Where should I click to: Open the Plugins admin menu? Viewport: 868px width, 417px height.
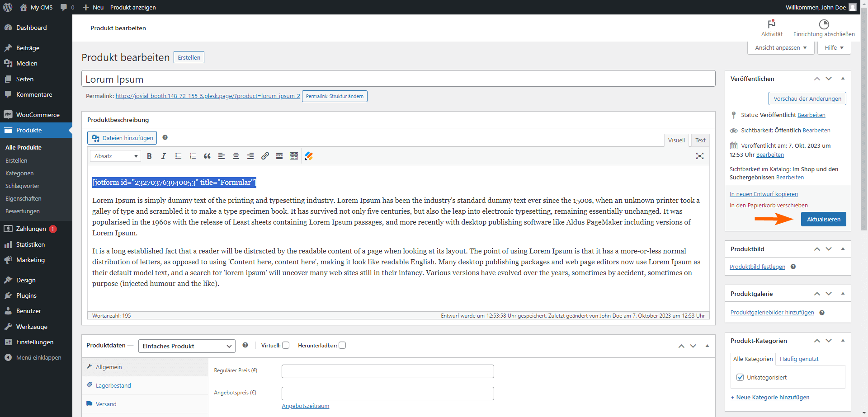tap(26, 295)
